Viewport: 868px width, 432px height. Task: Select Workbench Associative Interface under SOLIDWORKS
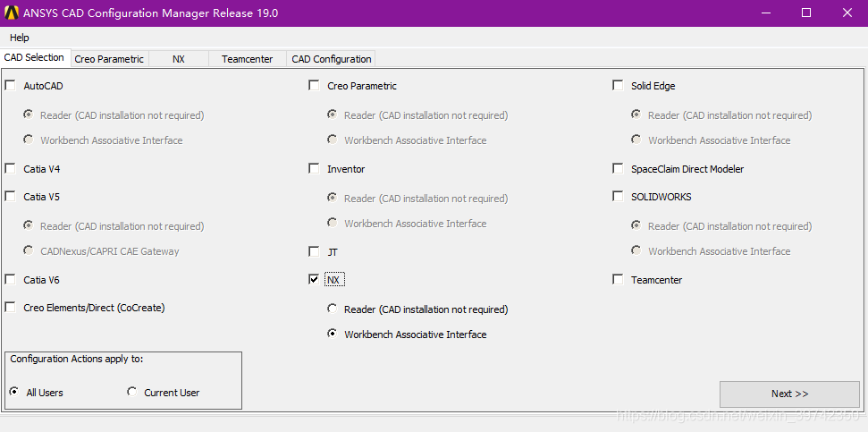coord(636,250)
